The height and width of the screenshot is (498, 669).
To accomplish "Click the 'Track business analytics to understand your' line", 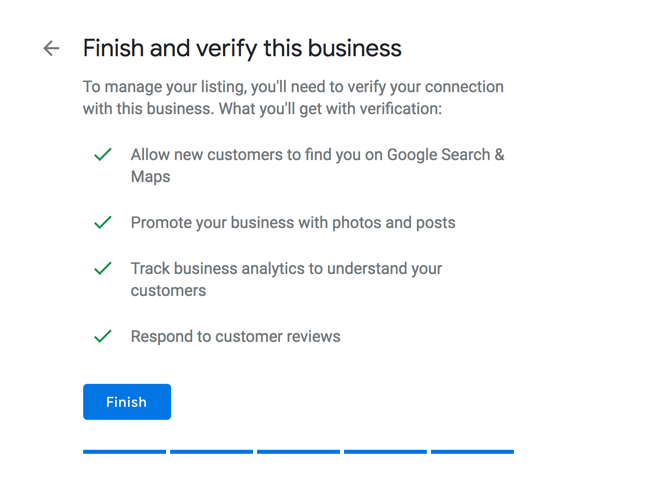I will (x=286, y=269).
